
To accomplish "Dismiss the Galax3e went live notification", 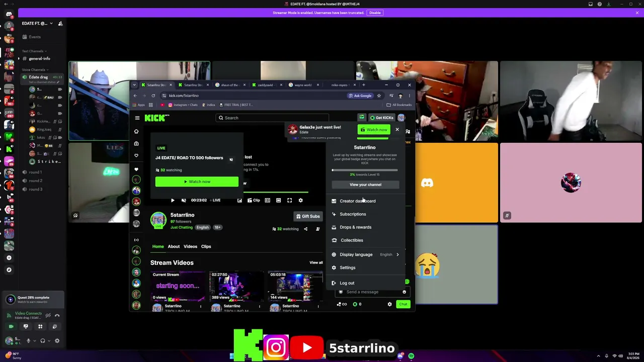I will click(397, 130).
